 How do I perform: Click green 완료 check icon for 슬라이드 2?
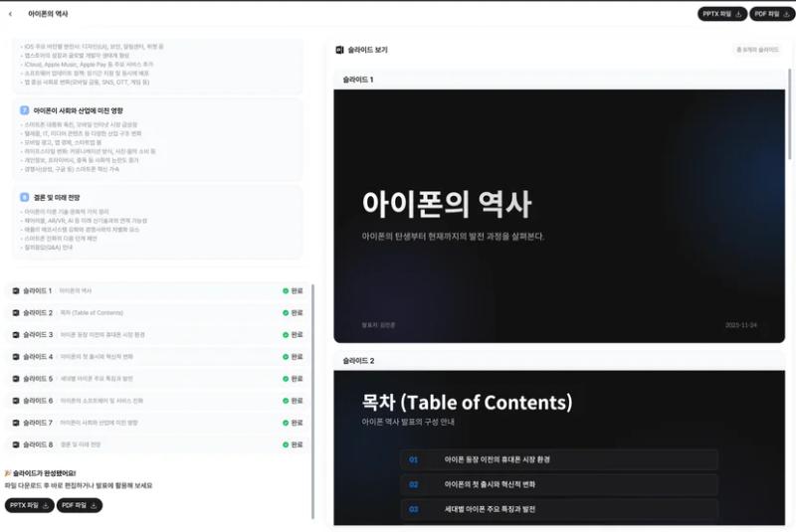[x=286, y=313]
